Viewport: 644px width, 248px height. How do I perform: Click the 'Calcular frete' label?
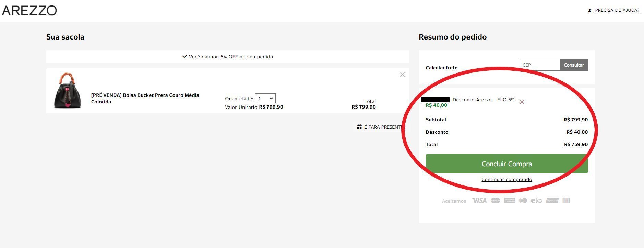[x=442, y=68]
